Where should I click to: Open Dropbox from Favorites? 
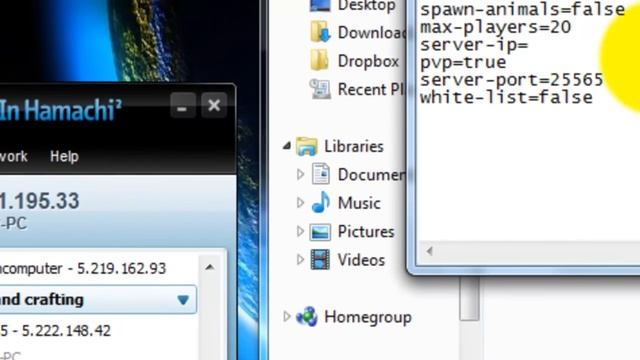[368, 62]
